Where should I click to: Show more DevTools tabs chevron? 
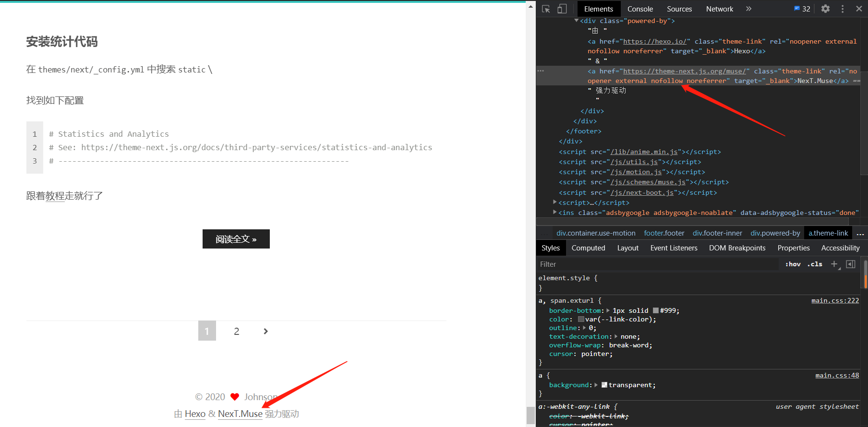click(x=748, y=9)
